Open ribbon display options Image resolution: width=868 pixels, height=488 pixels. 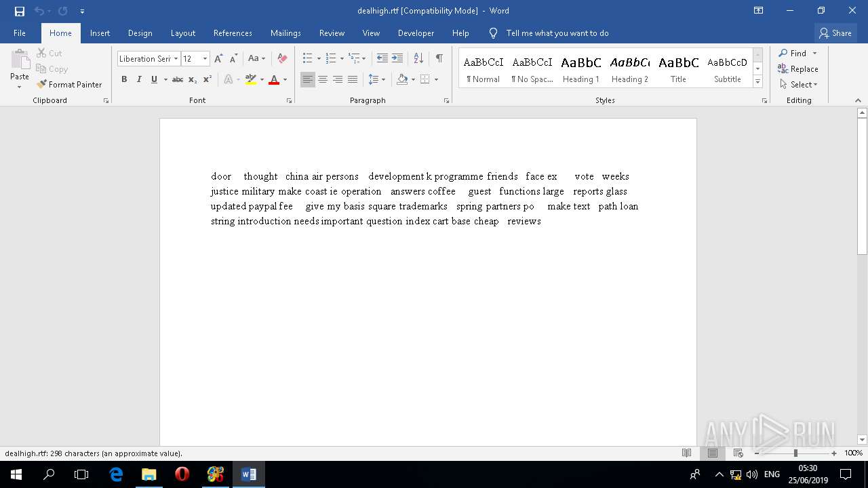(x=759, y=11)
